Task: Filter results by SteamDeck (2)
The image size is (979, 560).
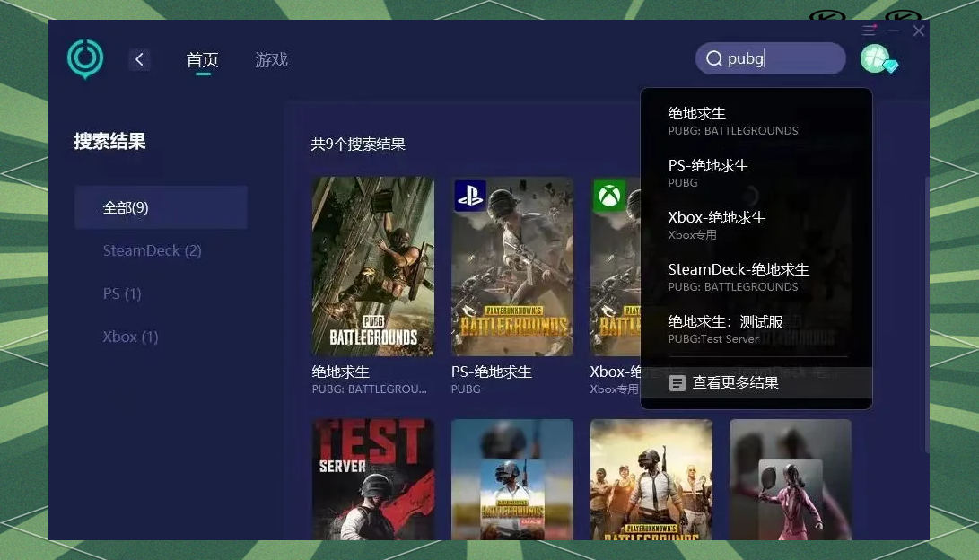Action: click(153, 250)
